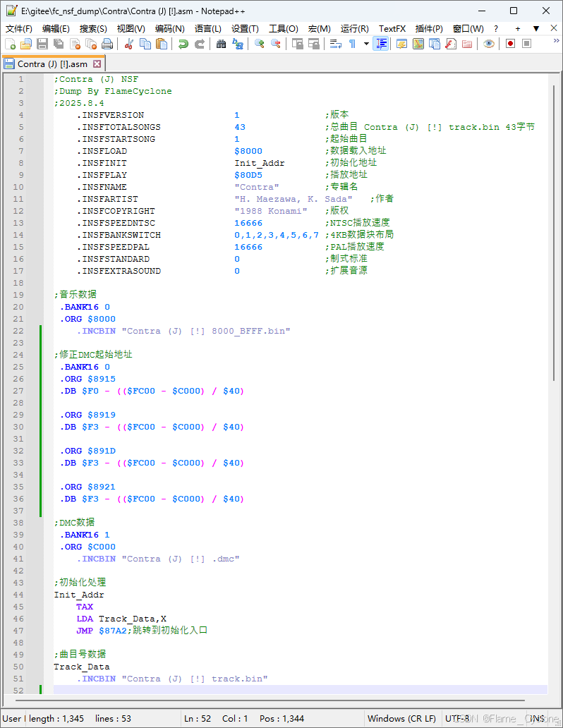Click the Open file folder icon
The image size is (563, 728).
pyautogui.click(x=26, y=44)
